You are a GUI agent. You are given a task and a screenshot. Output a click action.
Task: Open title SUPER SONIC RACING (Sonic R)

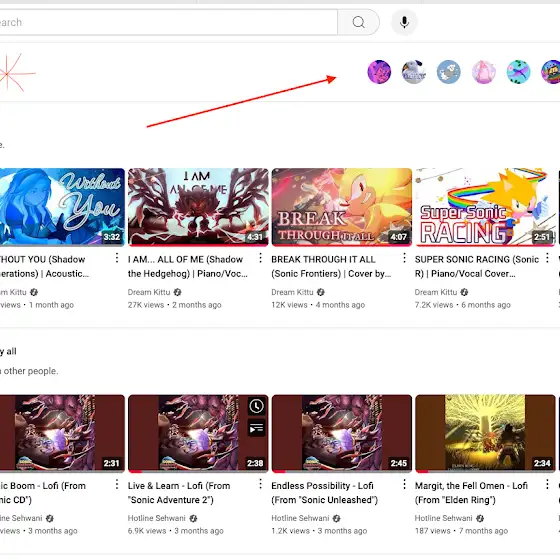click(477, 266)
